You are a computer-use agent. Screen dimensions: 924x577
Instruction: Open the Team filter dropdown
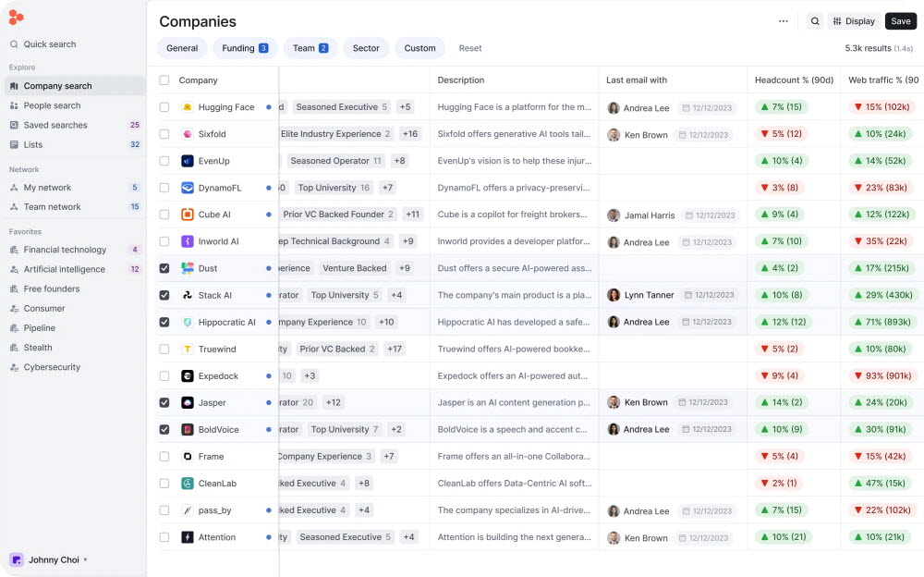point(310,48)
